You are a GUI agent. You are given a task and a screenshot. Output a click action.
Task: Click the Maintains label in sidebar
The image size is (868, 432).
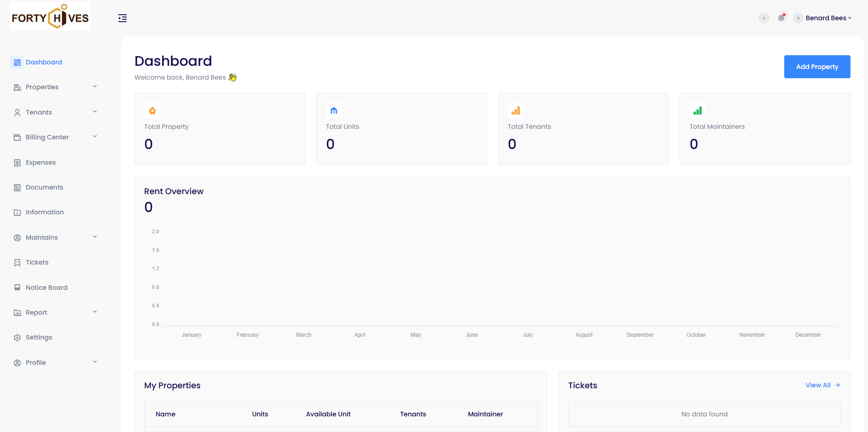pos(42,237)
